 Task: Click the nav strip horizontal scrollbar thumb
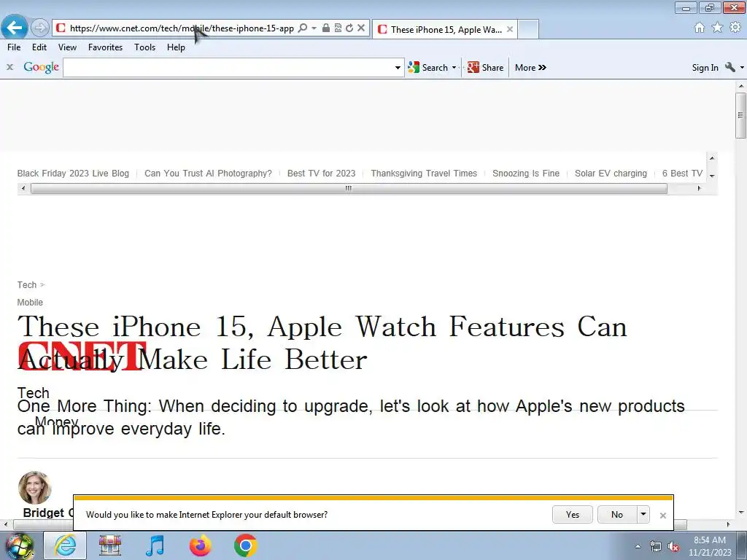pyautogui.click(x=349, y=189)
